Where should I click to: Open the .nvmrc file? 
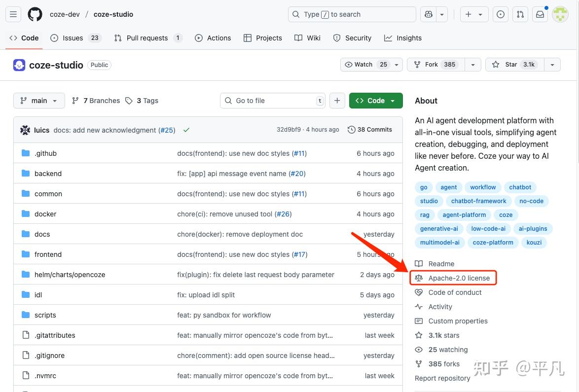45,376
